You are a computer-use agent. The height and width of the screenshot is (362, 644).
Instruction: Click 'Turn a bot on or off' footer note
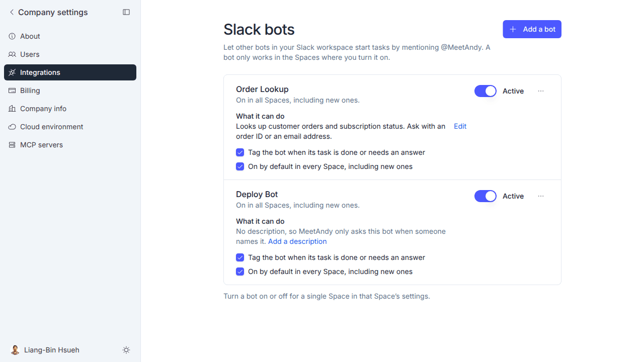tap(327, 296)
